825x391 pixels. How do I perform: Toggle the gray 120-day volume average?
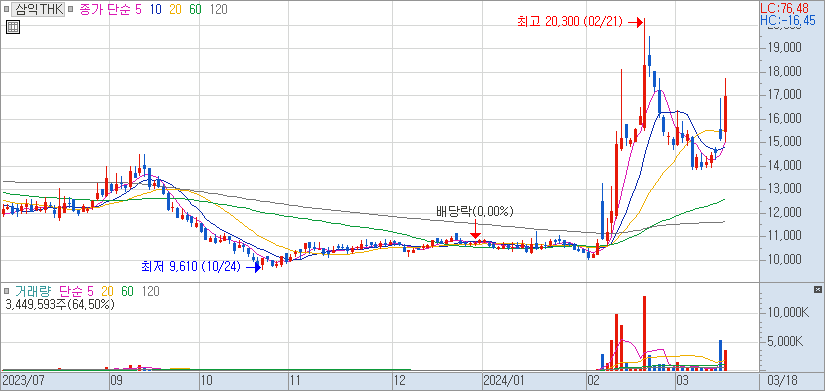[150, 291]
